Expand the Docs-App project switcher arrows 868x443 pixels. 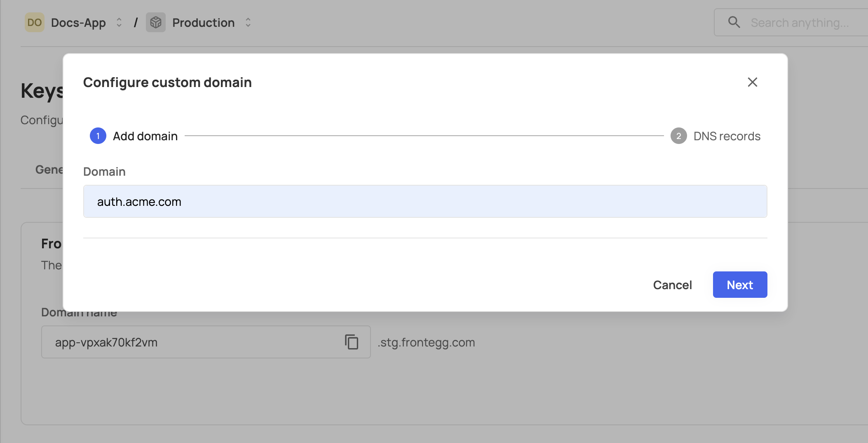119,23
